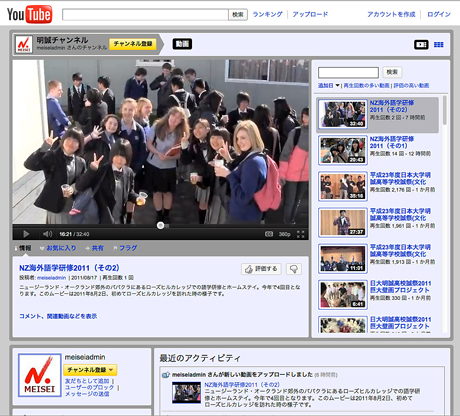Click 友だちとして追加 link
The width and height of the screenshot is (460, 416).
click(87, 381)
